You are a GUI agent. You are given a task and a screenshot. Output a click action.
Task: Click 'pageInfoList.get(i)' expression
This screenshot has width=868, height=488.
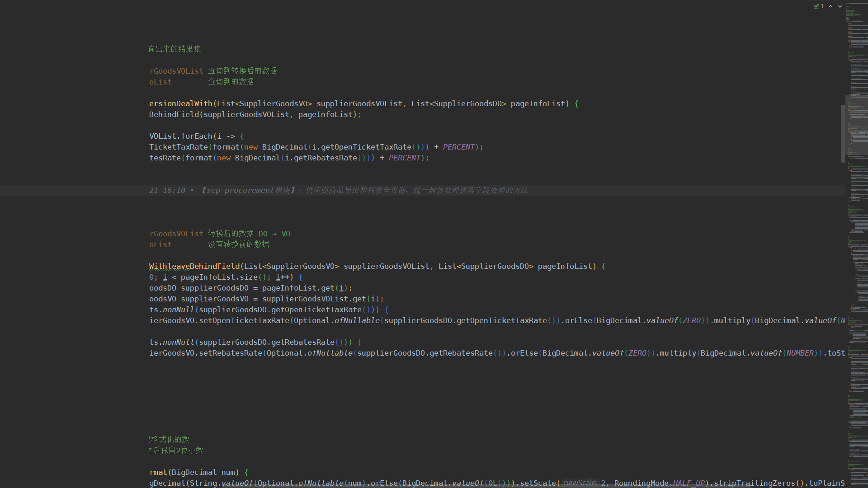pyautogui.click(x=305, y=288)
